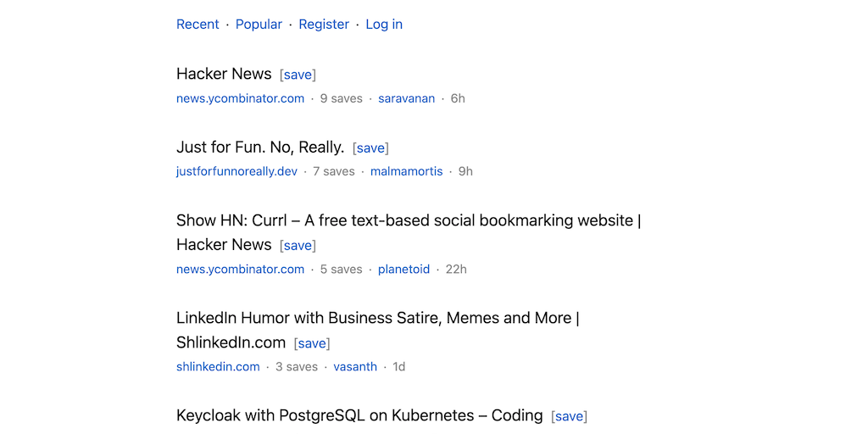
Task: Visit news.ycombinator.com under the first post
Action: [x=240, y=98]
